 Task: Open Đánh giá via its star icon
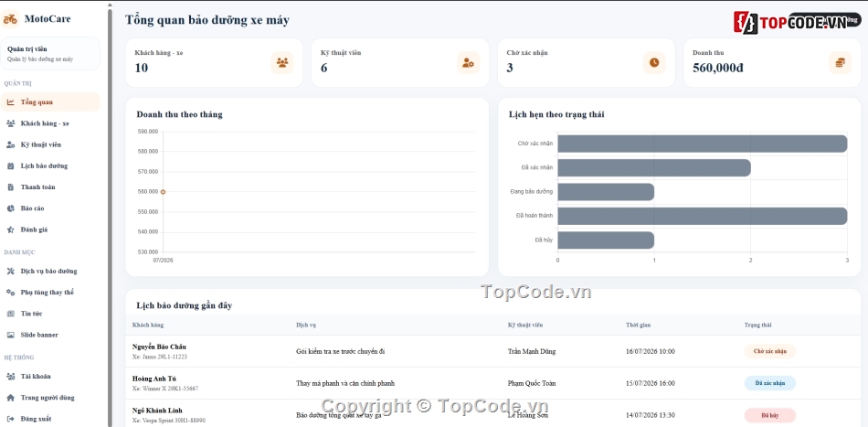click(x=11, y=230)
